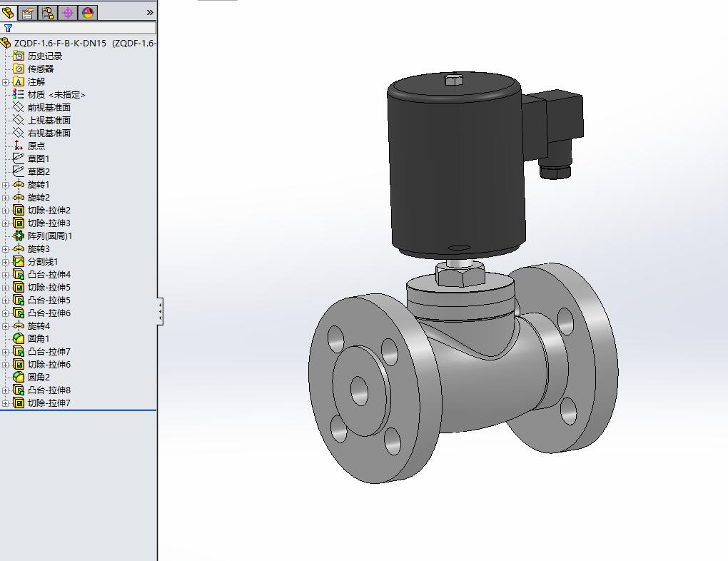Select the 材质 <未指定> text

56,95
